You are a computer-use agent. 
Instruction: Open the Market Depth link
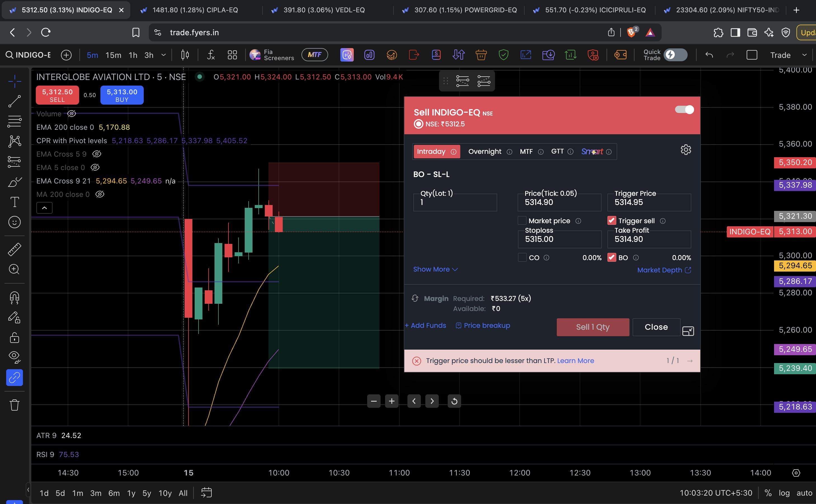[x=664, y=270]
